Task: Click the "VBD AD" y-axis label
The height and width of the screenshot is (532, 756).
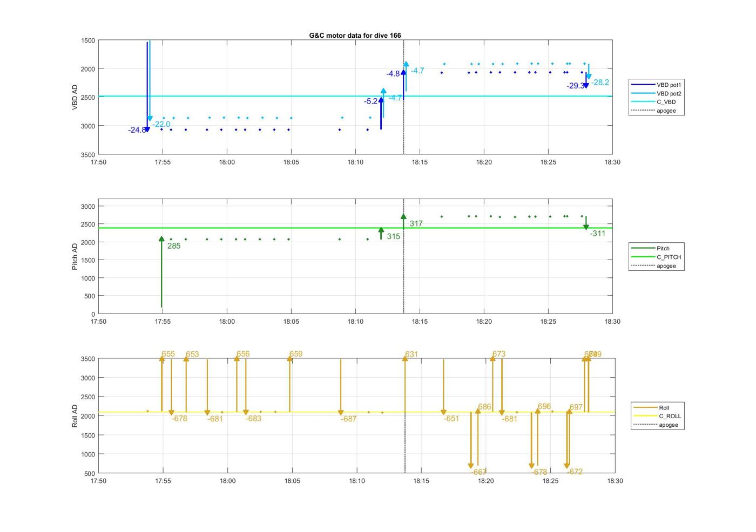Action: (75, 98)
